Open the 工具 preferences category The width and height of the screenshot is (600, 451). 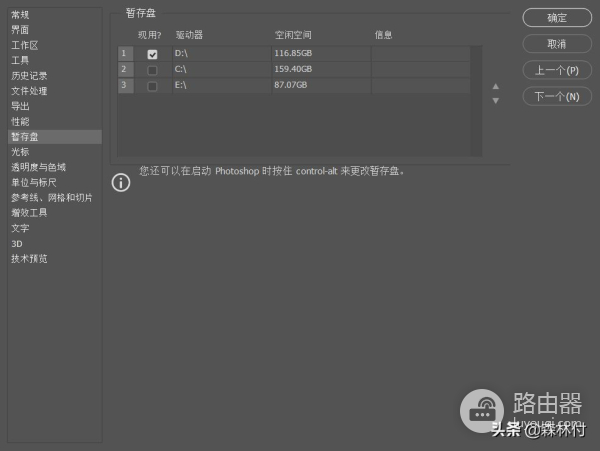[x=55, y=60]
